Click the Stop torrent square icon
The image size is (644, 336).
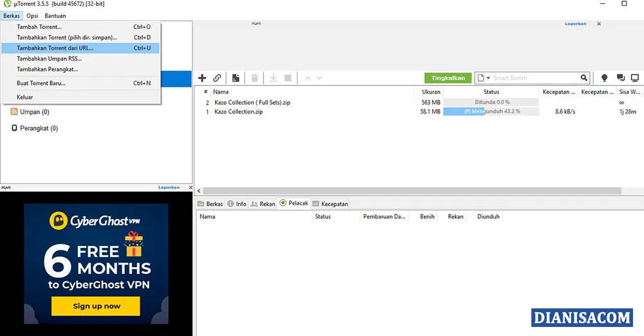(288, 78)
